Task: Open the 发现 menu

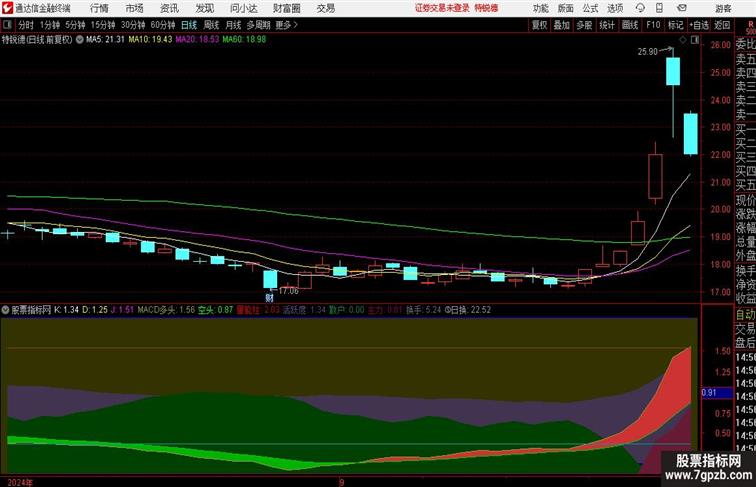Action: point(204,8)
